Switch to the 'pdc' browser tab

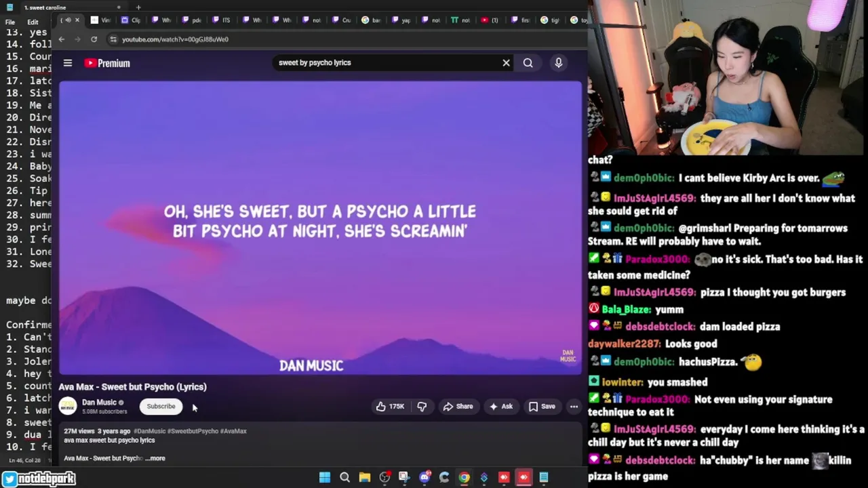pyautogui.click(x=191, y=20)
